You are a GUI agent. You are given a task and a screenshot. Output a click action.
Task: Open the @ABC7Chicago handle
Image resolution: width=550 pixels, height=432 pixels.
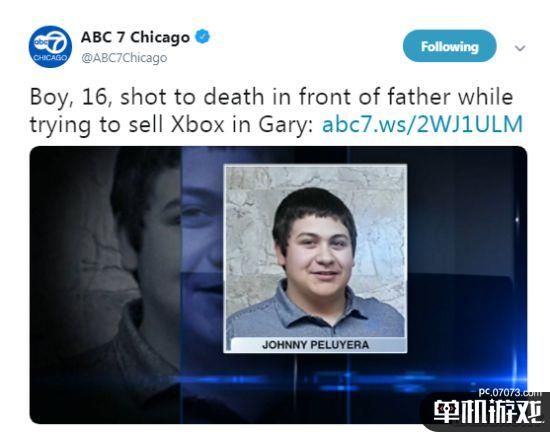[x=124, y=58]
